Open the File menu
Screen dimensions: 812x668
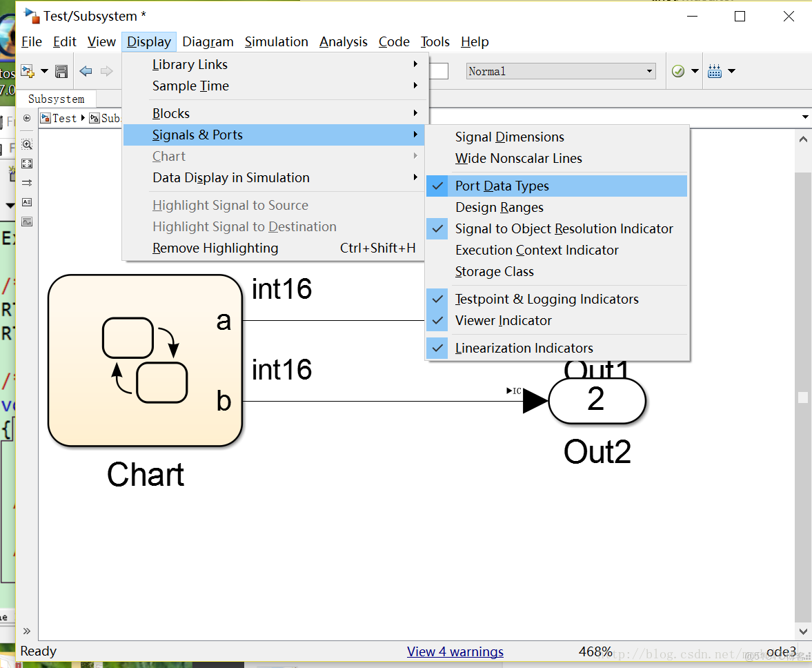(32, 42)
